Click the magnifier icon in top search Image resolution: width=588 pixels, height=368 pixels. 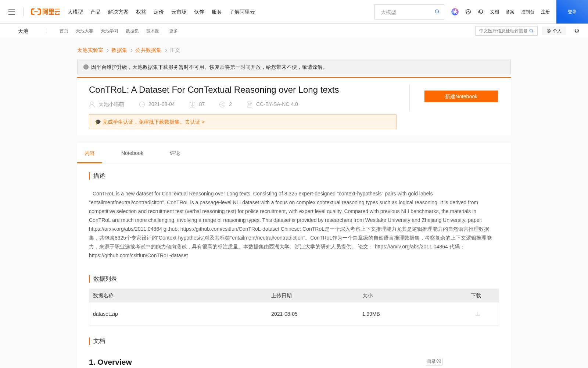pos(437,12)
